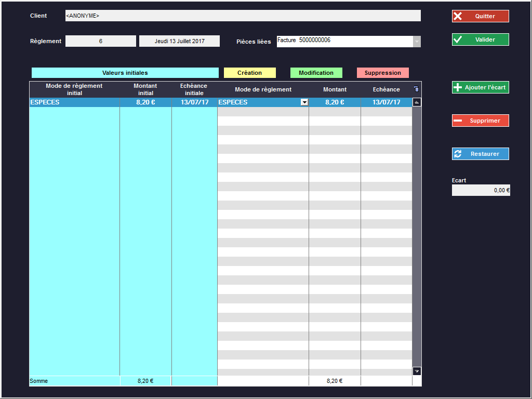
Task: Select the editable Montant cell 8,20 €
Action: point(335,102)
